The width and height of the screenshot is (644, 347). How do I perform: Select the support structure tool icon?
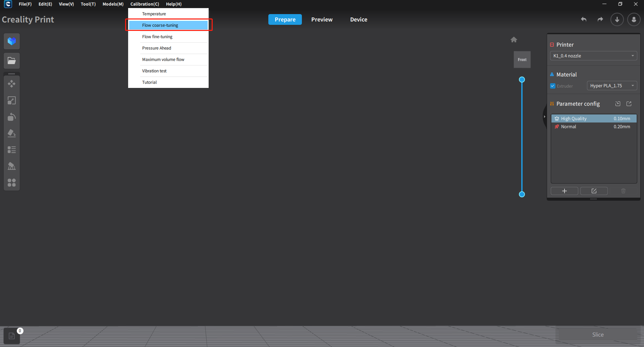click(12, 166)
